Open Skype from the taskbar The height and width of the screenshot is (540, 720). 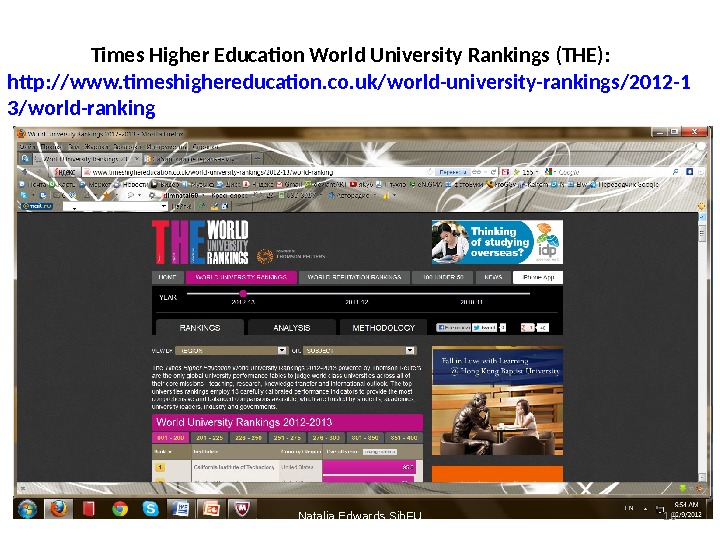(150, 509)
